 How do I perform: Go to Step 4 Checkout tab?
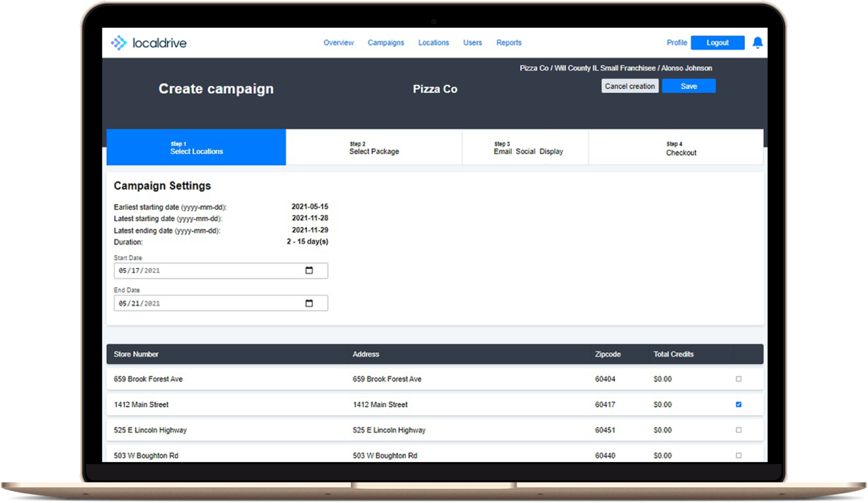tap(676, 147)
